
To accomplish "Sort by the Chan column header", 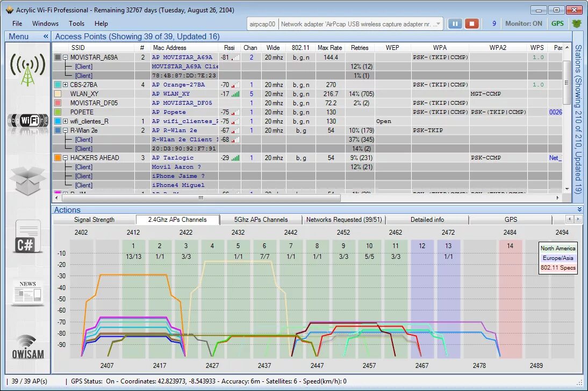I will pos(250,48).
